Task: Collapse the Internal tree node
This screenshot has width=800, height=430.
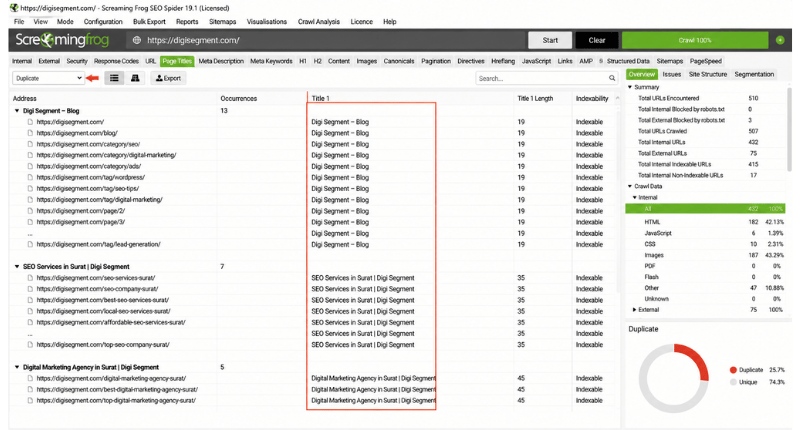Action: coord(635,197)
